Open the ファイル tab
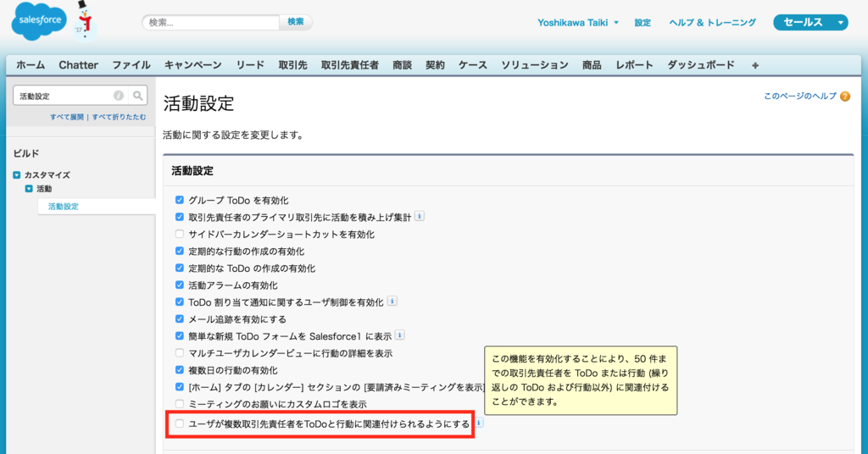Image resolution: width=868 pixels, height=454 pixels. (131, 65)
